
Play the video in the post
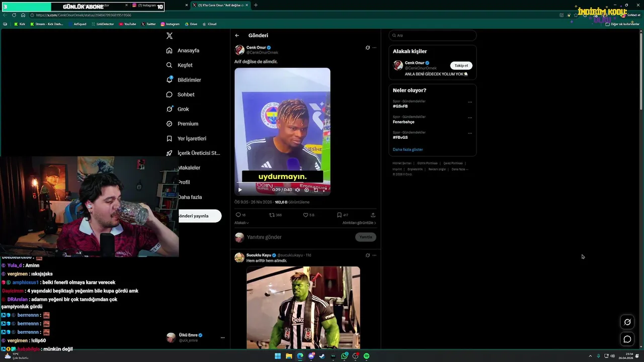[240, 190]
